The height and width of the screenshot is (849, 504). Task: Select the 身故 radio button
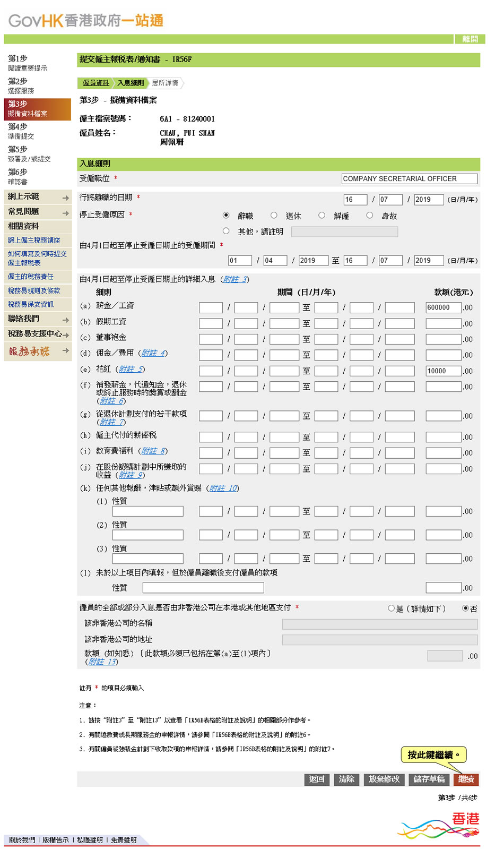point(369,216)
